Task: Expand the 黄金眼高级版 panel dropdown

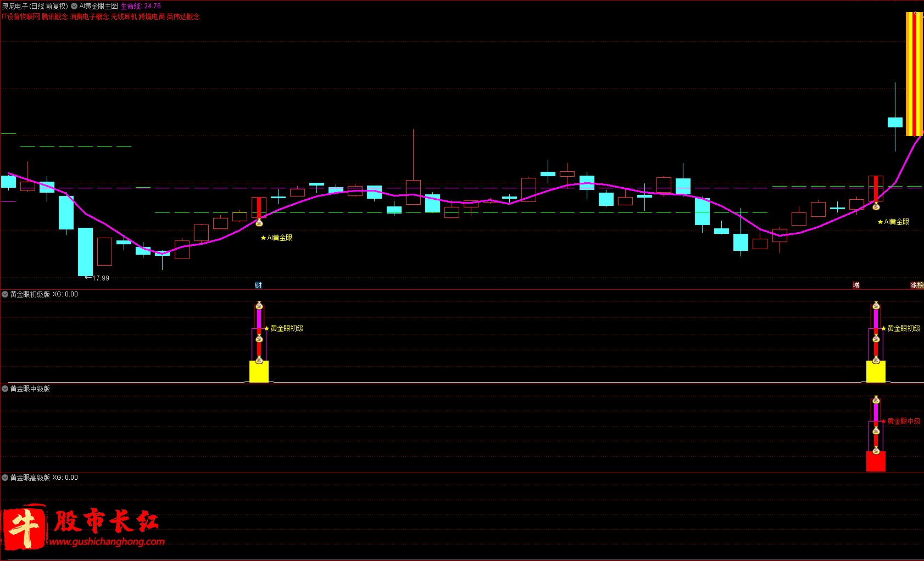Action: [x=5, y=478]
